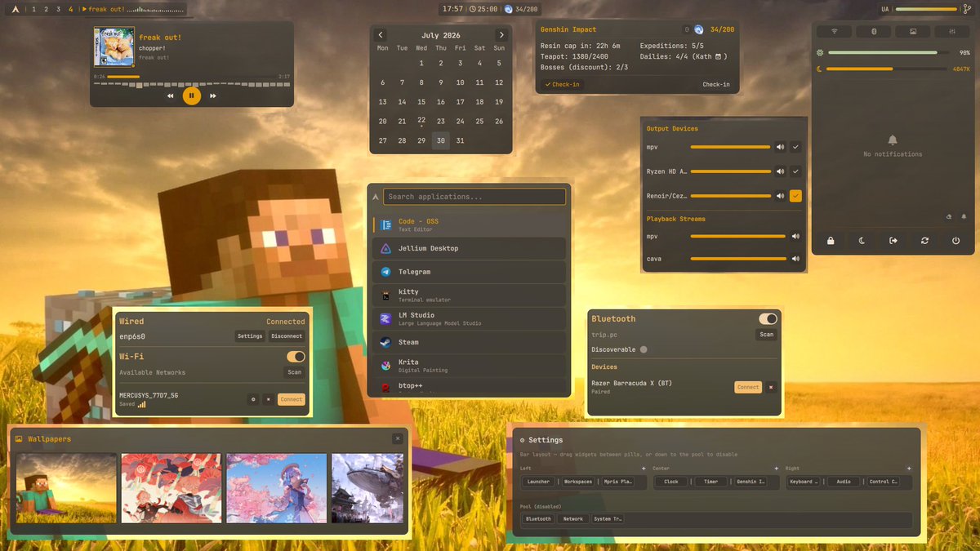Click Scan in Wi-Fi section
Screen dimensions: 980x551
[x=294, y=372]
